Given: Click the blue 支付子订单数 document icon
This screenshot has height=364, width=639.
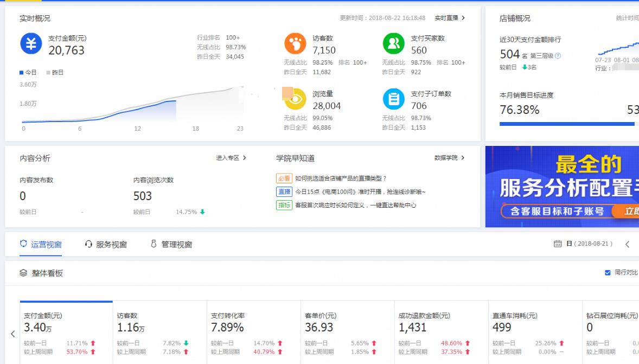Looking at the screenshot, I should point(393,99).
